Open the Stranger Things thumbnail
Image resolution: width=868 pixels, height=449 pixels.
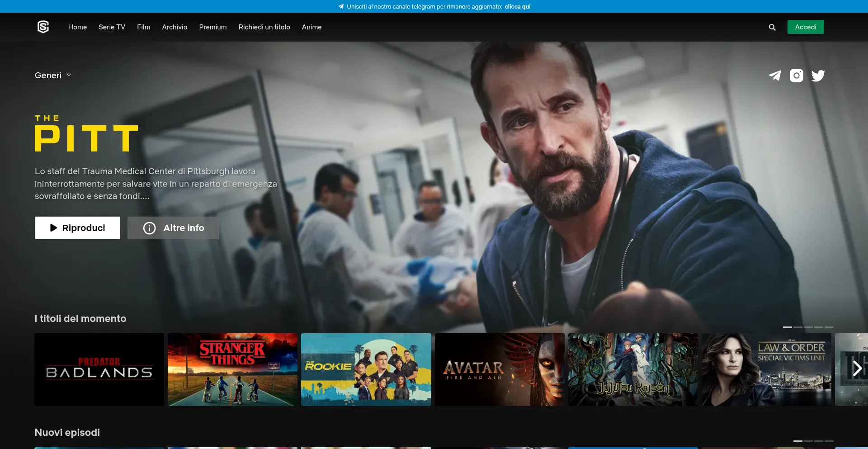tap(232, 369)
